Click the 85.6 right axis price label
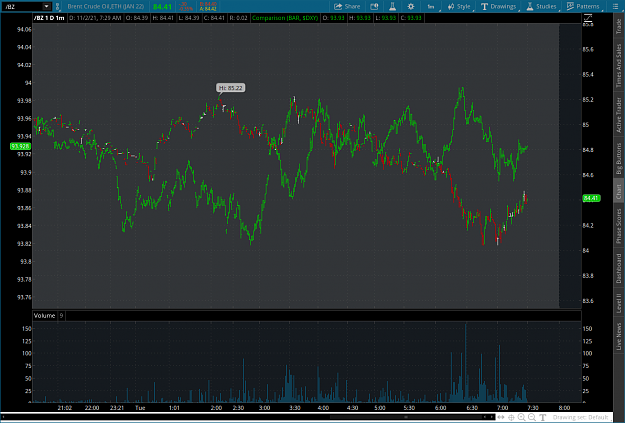 click(x=588, y=49)
